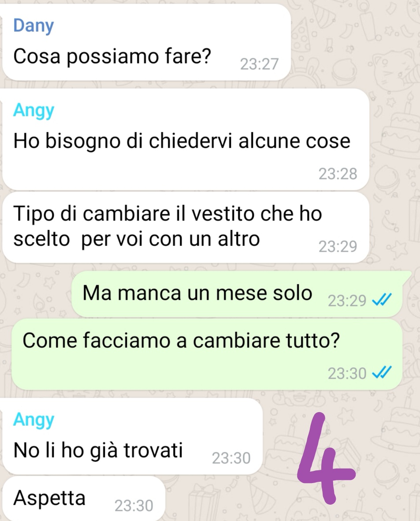Select the message "Come facciamo a cambiare tutto?"
The width and height of the screenshot is (420, 521).
(207, 354)
